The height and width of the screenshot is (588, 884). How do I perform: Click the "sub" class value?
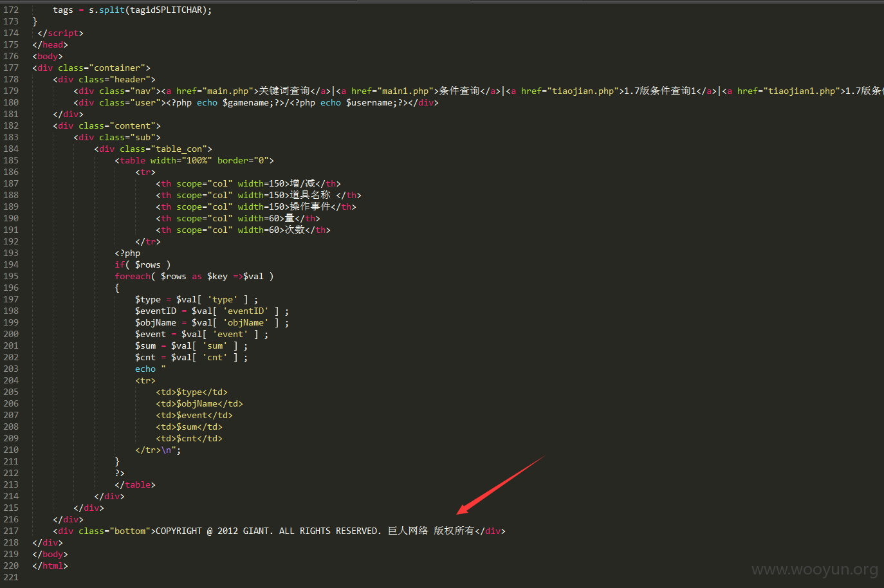(143, 137)
